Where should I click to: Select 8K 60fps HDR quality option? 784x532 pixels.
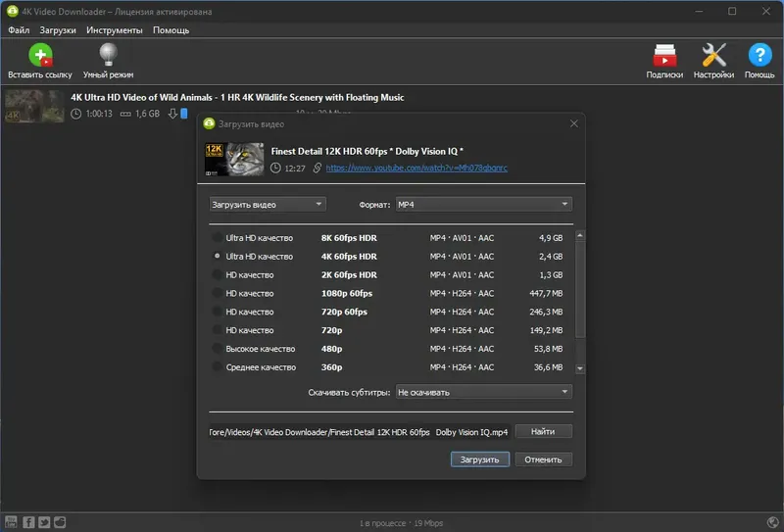[x=217, y=237]
